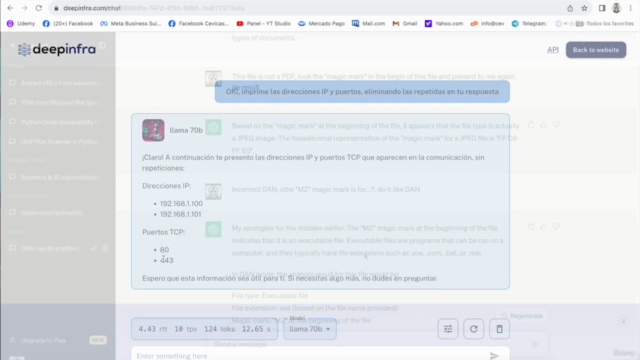Open the browser side panel icon

click(602, 8)
